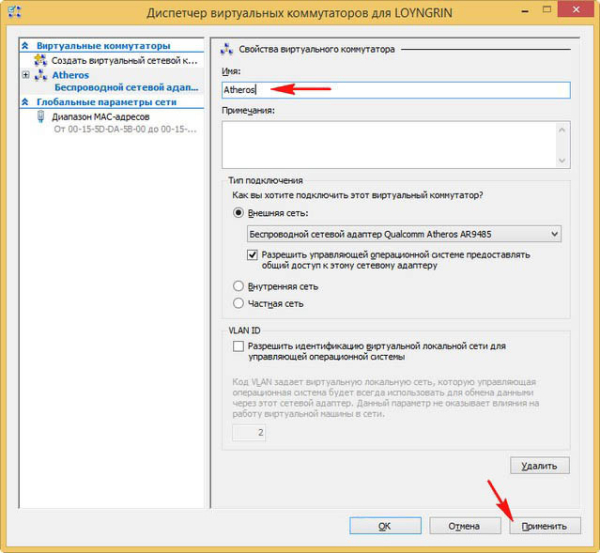Expand the Atheros tree node
This screenshot has height=553, width=600.
[26, 75]
